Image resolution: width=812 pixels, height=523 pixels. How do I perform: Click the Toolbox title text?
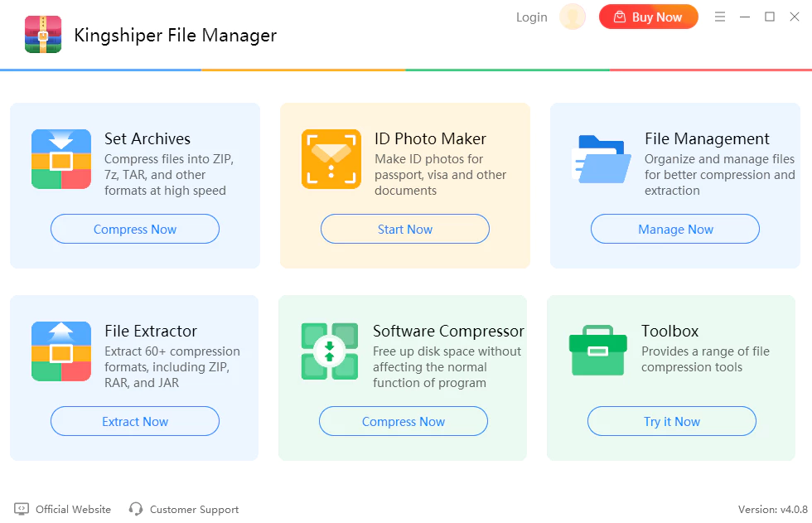click(x=670, y=331)
